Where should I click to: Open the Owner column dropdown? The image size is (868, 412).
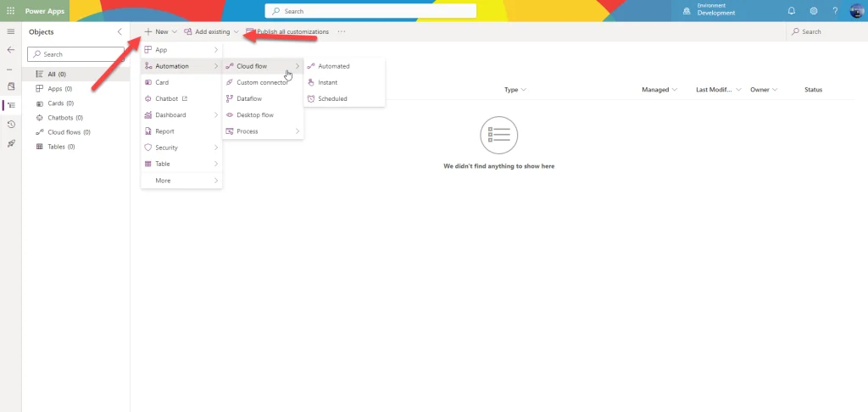[764, 90]
